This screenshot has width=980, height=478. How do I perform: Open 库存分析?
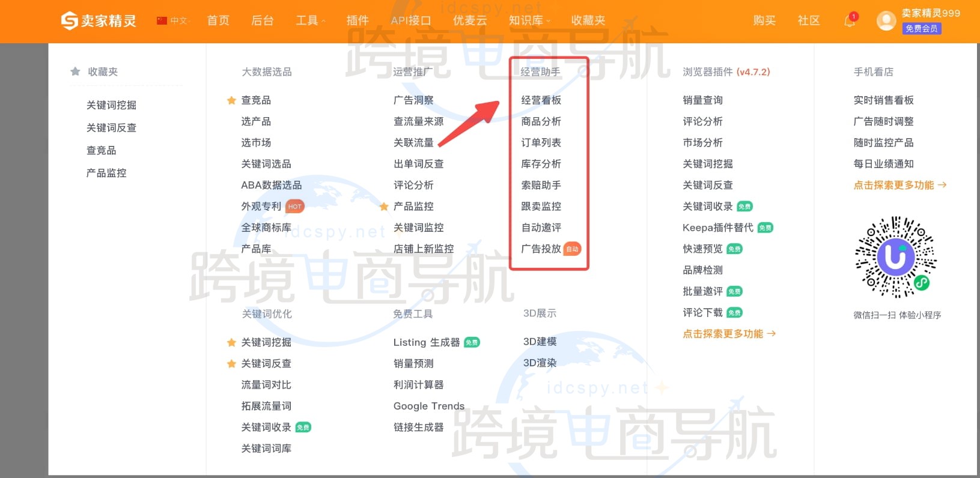(541, 164)
